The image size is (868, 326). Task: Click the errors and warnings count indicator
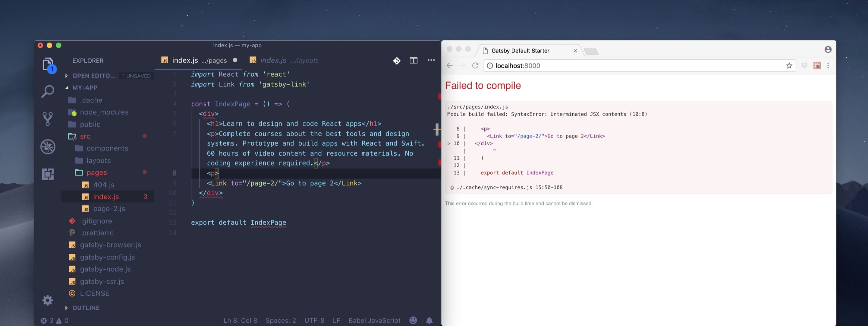55,320
